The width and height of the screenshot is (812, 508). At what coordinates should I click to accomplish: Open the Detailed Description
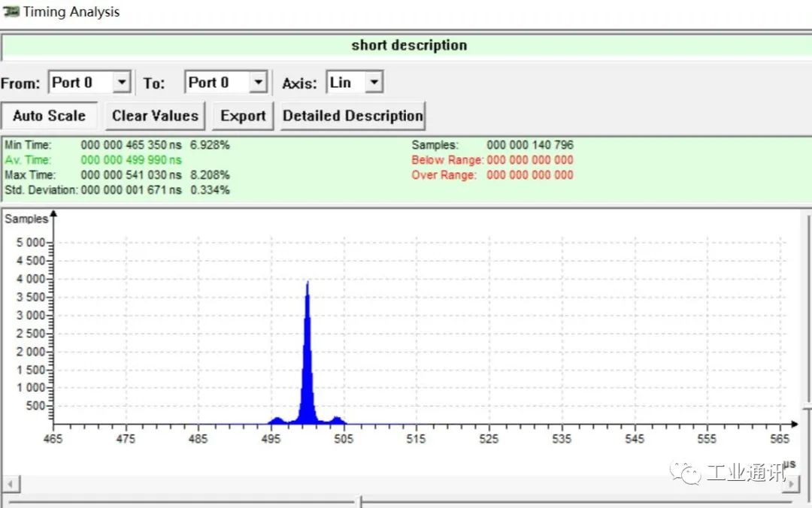[353, 116]
